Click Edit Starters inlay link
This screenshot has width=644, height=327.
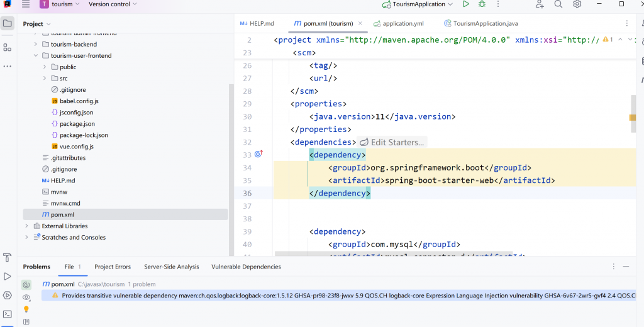click(392, 143)
